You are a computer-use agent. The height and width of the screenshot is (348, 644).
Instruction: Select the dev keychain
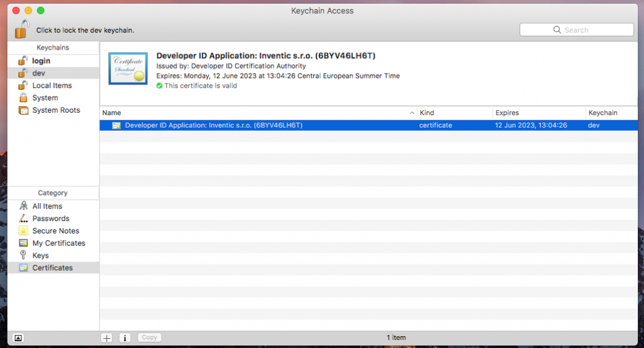[x=53, y=73]
